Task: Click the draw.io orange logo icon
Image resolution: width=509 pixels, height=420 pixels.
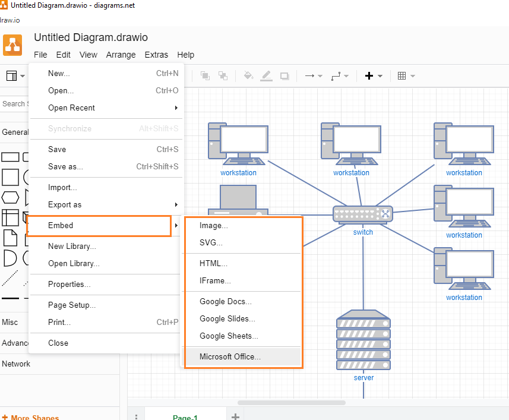Action: tap(12, 45)
